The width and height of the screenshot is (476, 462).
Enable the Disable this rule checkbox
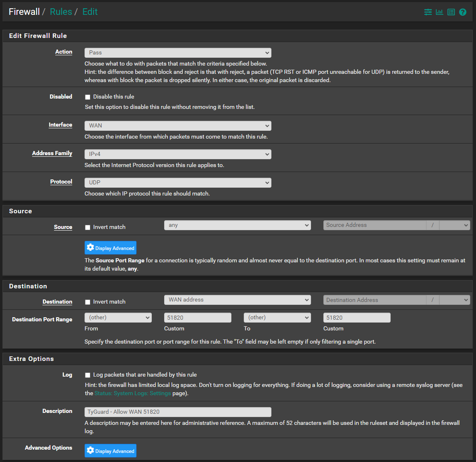click(x=87, y=97)
